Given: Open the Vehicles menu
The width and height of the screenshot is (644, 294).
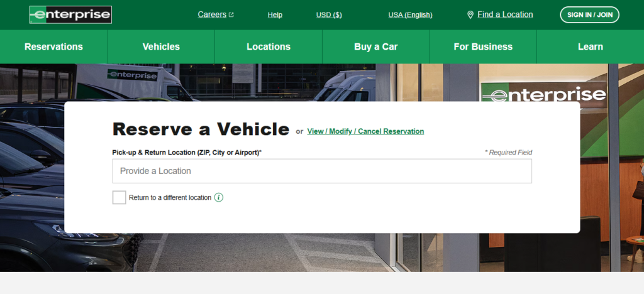Looking at the screenshot, I should pyautogui.click(x=161, y=46).
